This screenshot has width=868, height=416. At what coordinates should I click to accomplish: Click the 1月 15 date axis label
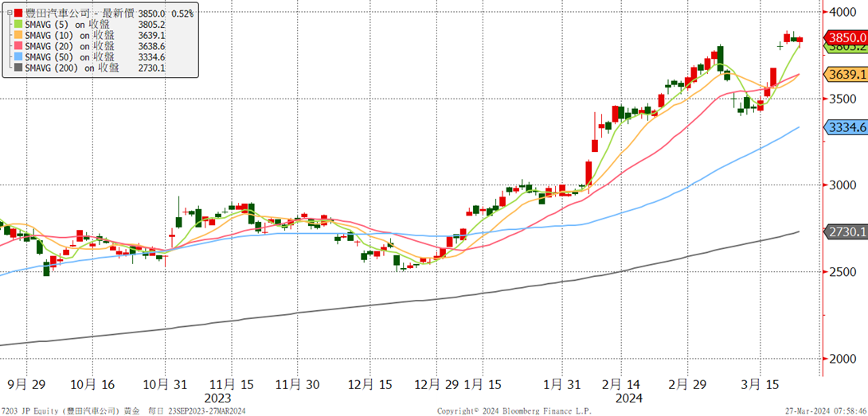pyautogui.click(x=483, y=384)
